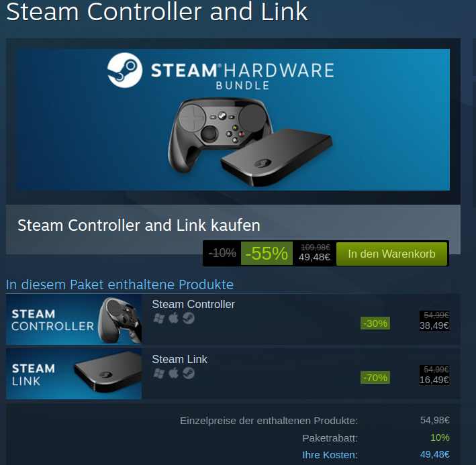Click the Steam Hardware Bundle banner image

pyautogui.click(x=233, y=120)
